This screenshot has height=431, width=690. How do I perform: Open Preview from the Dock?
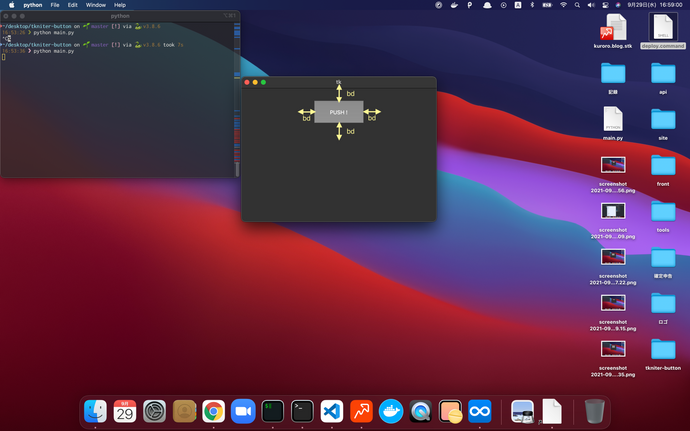point(522,411)
